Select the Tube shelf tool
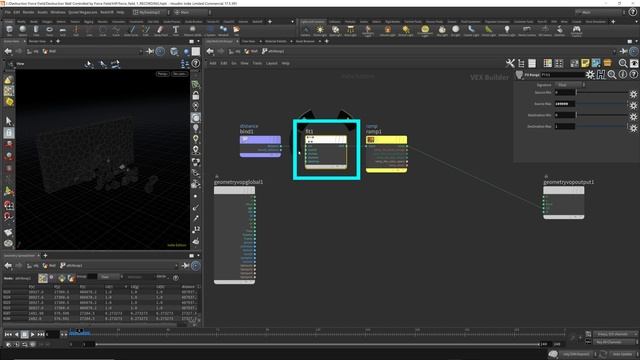 tap(36, 30)
